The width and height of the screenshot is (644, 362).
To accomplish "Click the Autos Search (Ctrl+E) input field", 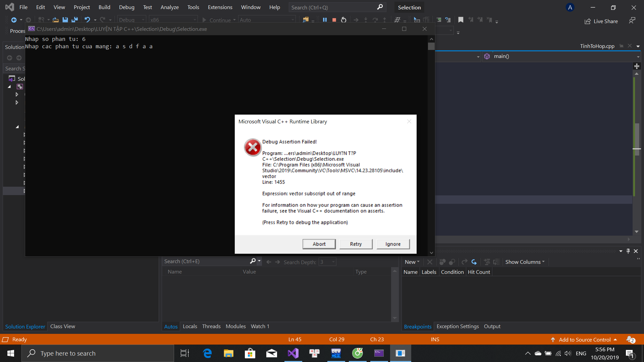I will tap(205, 261).
